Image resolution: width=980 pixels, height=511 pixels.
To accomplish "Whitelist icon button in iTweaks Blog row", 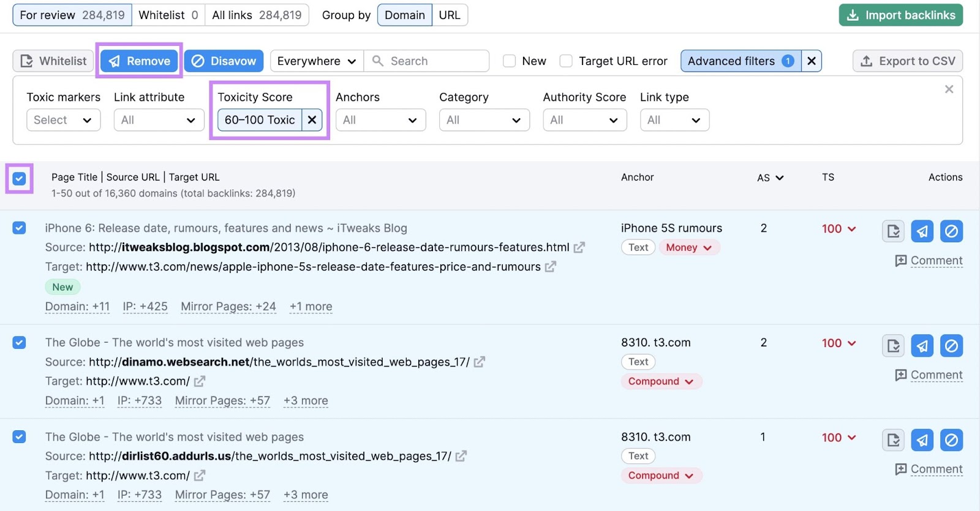I will tap(893, 231).
